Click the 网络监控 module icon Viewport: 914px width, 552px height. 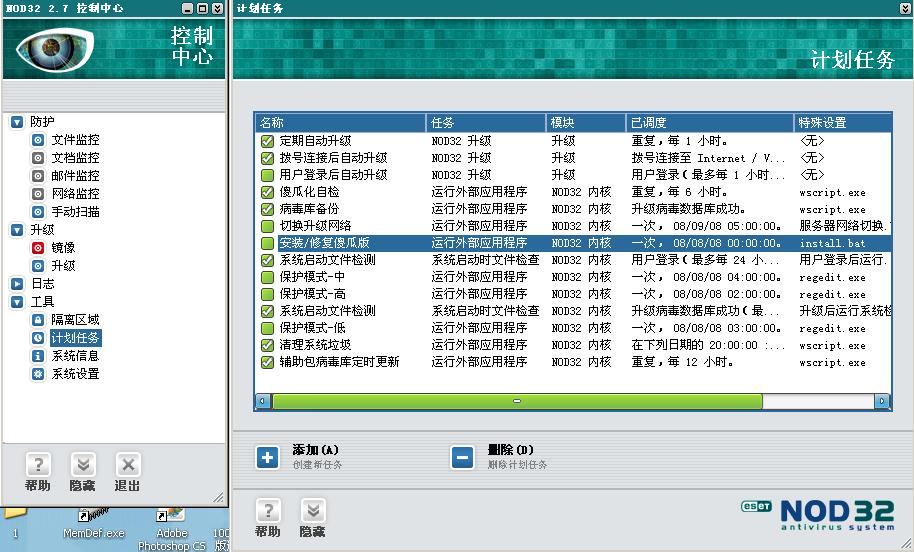click(x=38, y=194)
